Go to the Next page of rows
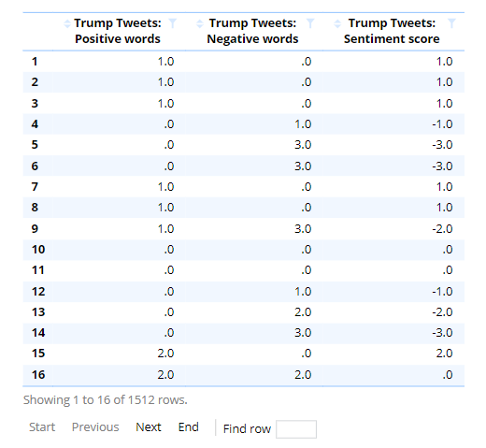This screenshot has height=448, width=486. point(149,426)
